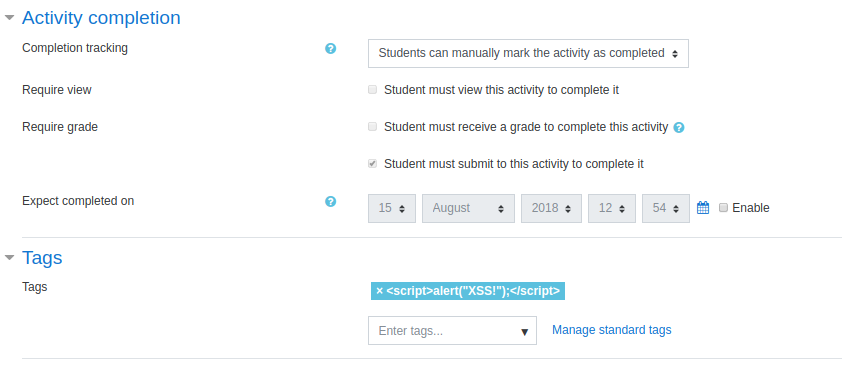
Task: Tick Student must view this activity checkbox
Action: pyautogui.click(x=373, y=90)
